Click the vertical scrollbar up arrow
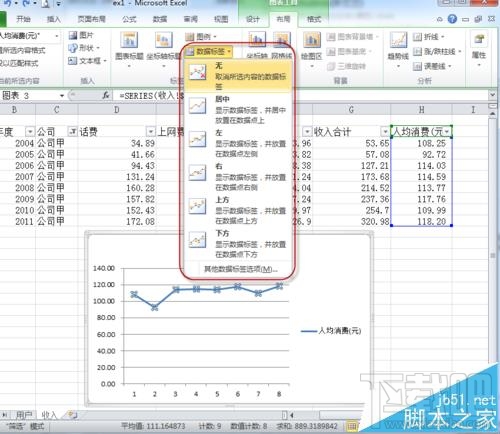The image size is (500, 434). coord(493,113)
